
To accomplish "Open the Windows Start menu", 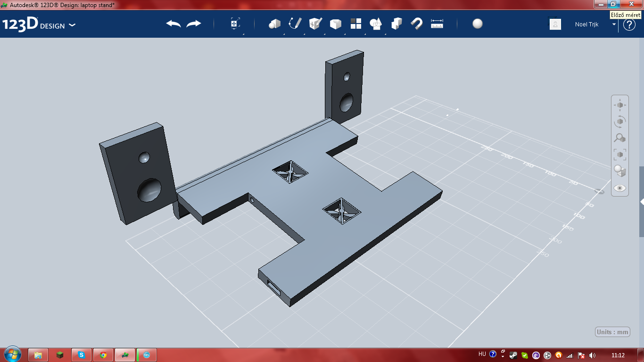I will (12, 354).
